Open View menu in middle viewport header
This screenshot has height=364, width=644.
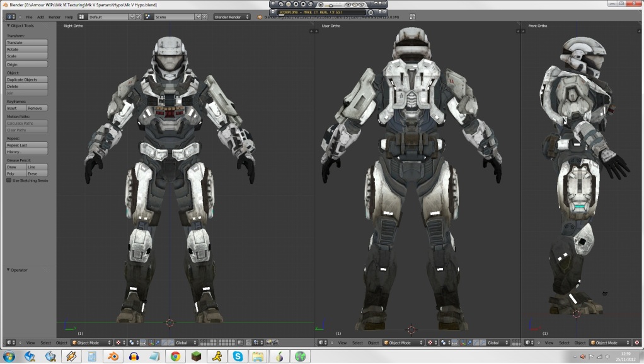(x=342, y=343)
